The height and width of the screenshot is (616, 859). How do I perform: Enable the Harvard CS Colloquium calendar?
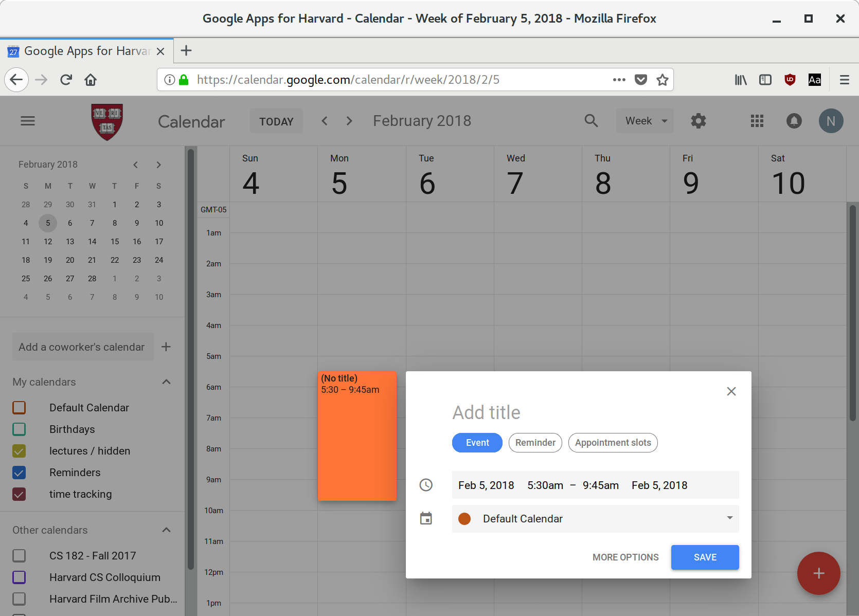(19, 577)
